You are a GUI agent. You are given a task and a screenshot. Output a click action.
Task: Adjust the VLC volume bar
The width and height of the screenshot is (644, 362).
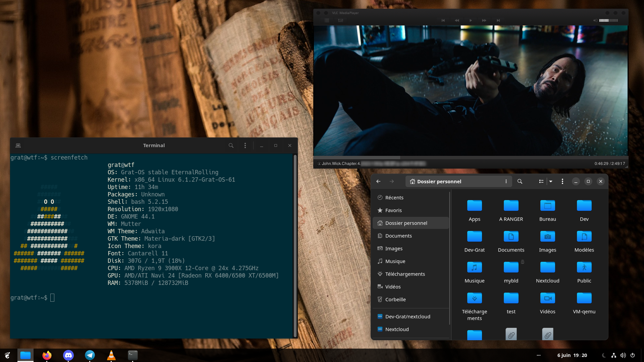point(608,20)
